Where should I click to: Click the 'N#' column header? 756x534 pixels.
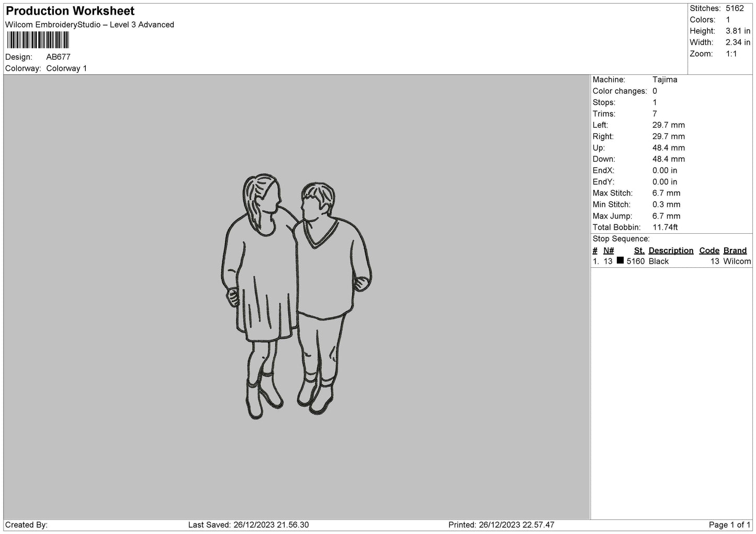click(x=608, y=251)
